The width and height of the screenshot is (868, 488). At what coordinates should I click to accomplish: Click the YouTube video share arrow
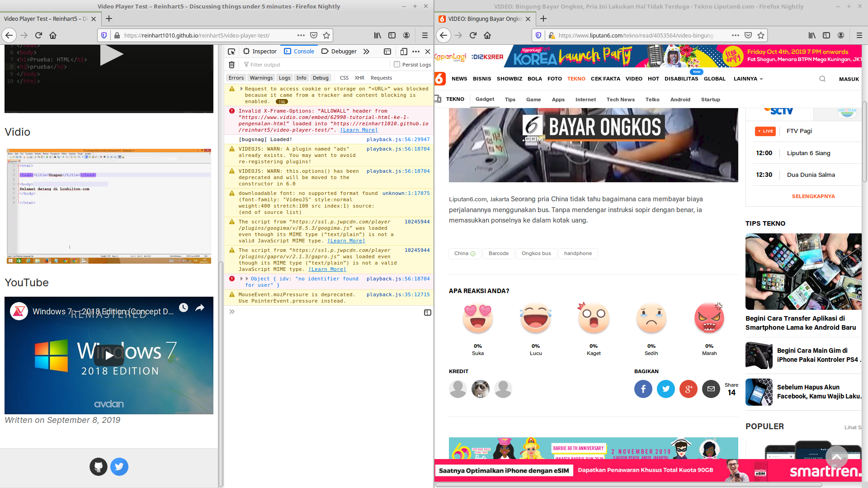(x=200, y=308)
